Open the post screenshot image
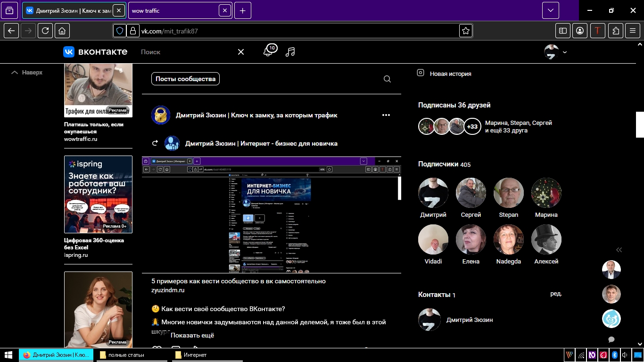Viewport: 644px width, 362px height. pos(272,214)
